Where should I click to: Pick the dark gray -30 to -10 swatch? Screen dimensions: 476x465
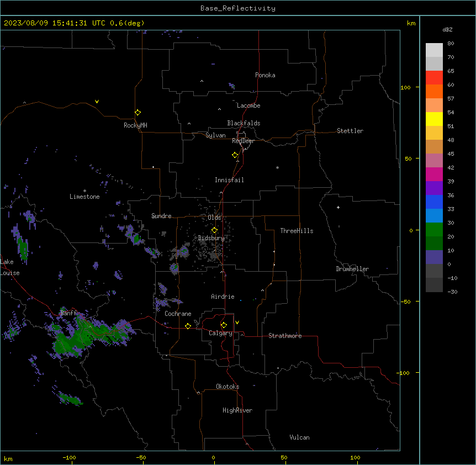pyautogui.click(x=434, y=285)
